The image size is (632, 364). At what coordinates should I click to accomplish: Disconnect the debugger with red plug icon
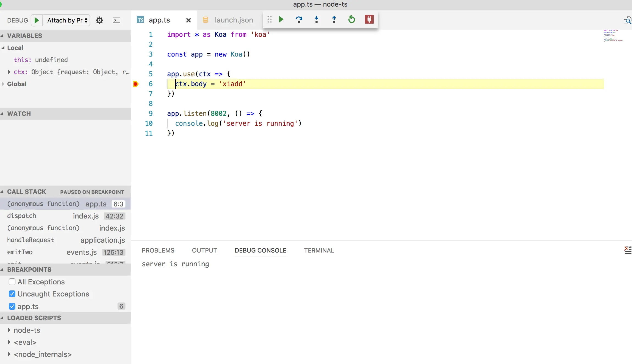369,19
